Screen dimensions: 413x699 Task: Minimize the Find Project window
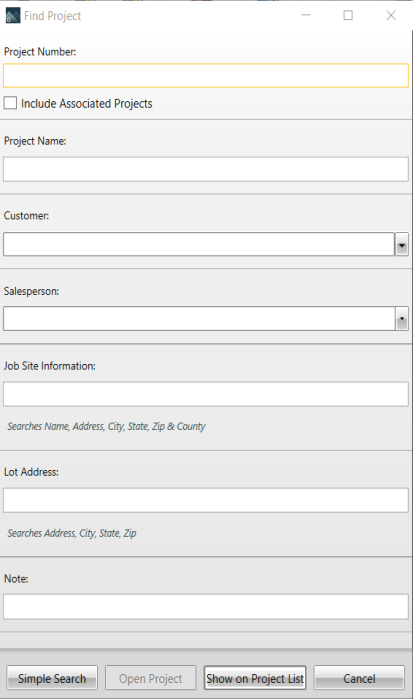click(x=306, y=15)
